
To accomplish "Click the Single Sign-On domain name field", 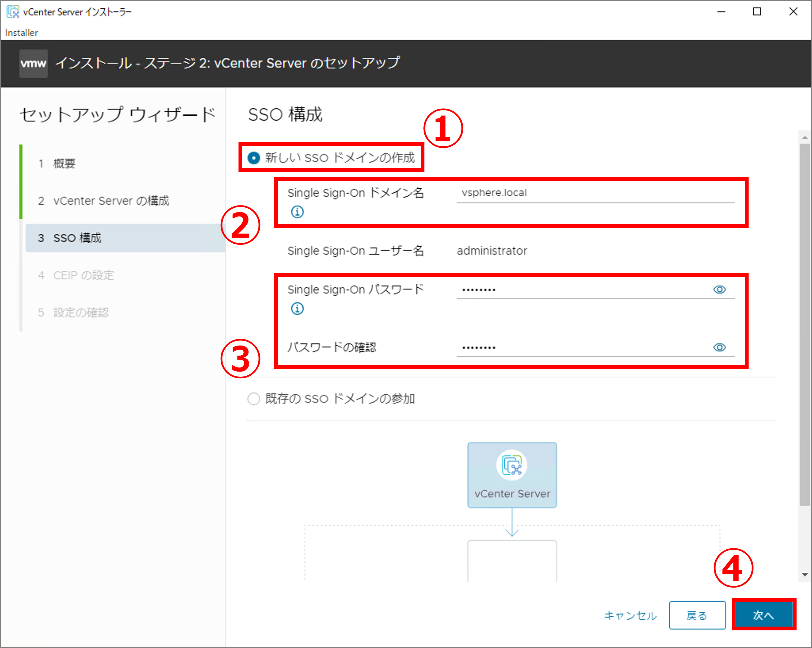I will point(595,193).
